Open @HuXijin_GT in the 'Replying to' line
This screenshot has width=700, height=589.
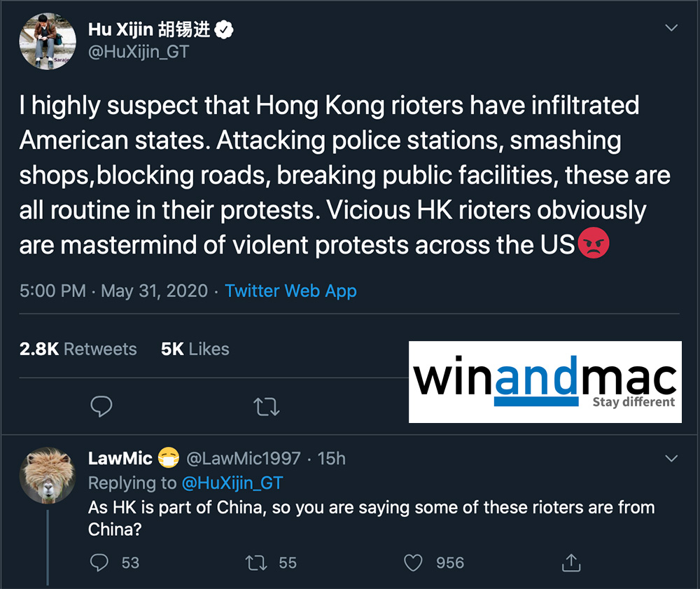tap(232, 483)
